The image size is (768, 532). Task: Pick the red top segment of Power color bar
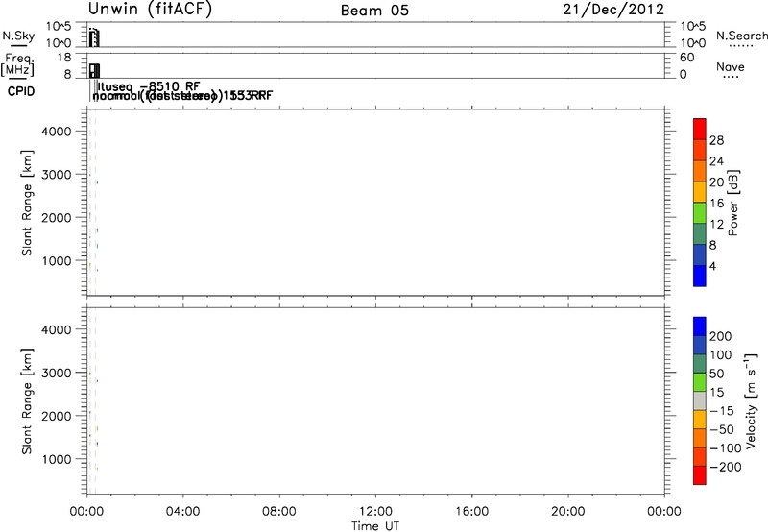click(x=700, y=129)
